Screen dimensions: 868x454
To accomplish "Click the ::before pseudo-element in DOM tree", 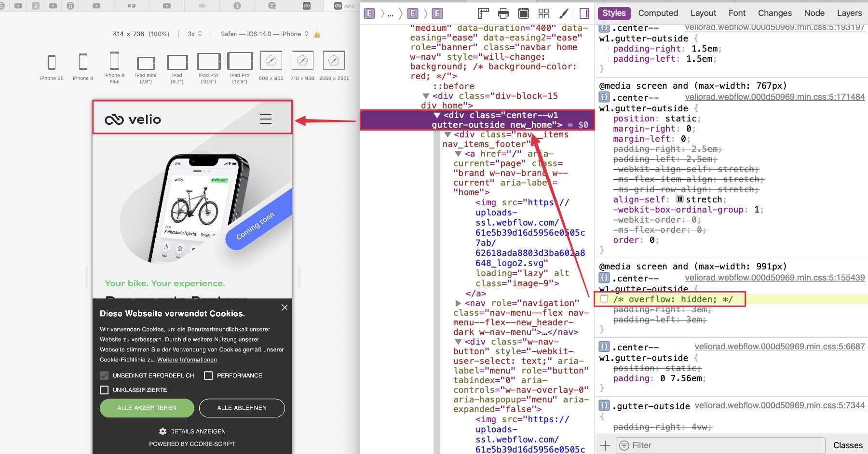I will point(453,86).
